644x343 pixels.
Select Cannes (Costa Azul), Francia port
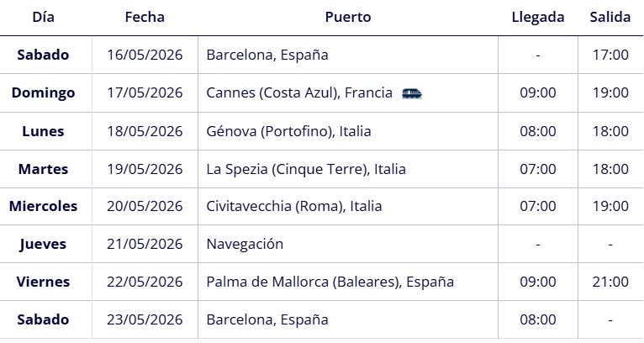click(299, 93)
